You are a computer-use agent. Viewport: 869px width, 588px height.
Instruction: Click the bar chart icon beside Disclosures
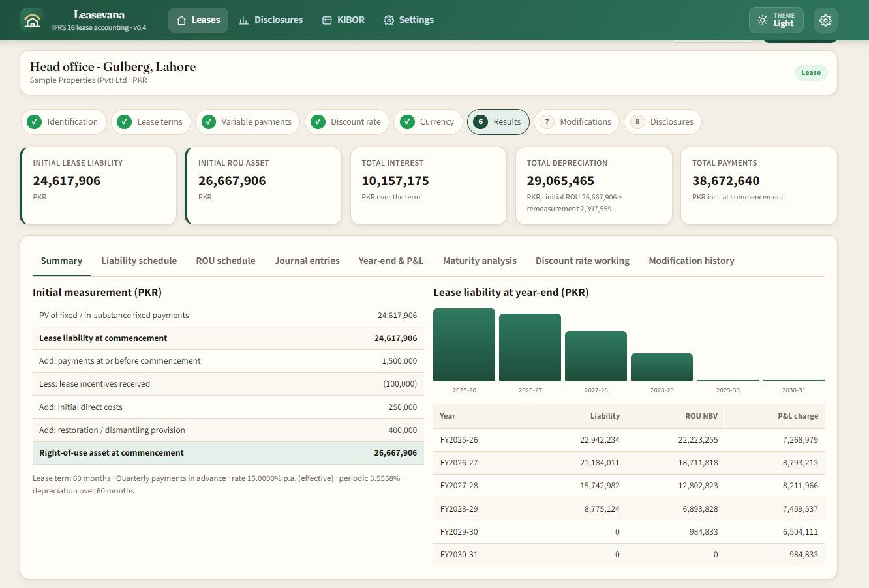point(244,20)
